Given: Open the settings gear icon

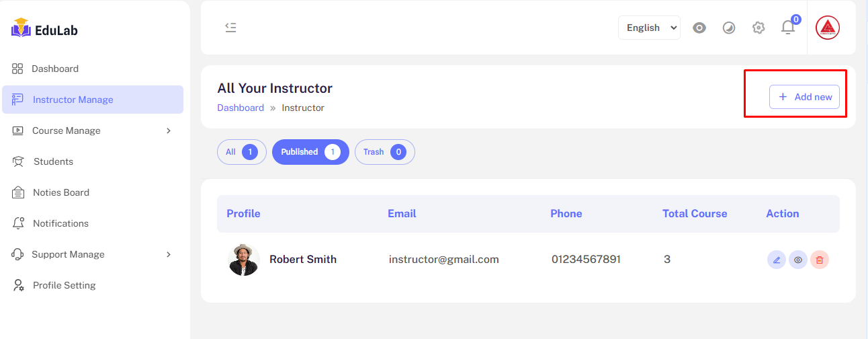Looking at the screenshot, I should tap(758, 28).
